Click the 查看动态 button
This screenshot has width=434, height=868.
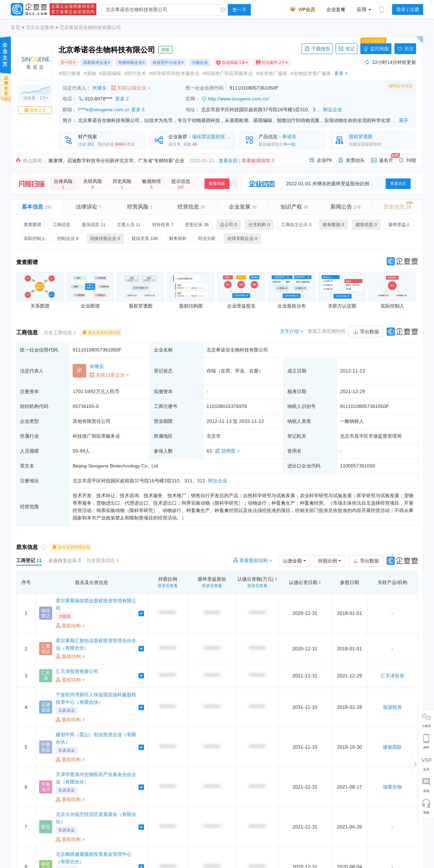click(398, 184)
